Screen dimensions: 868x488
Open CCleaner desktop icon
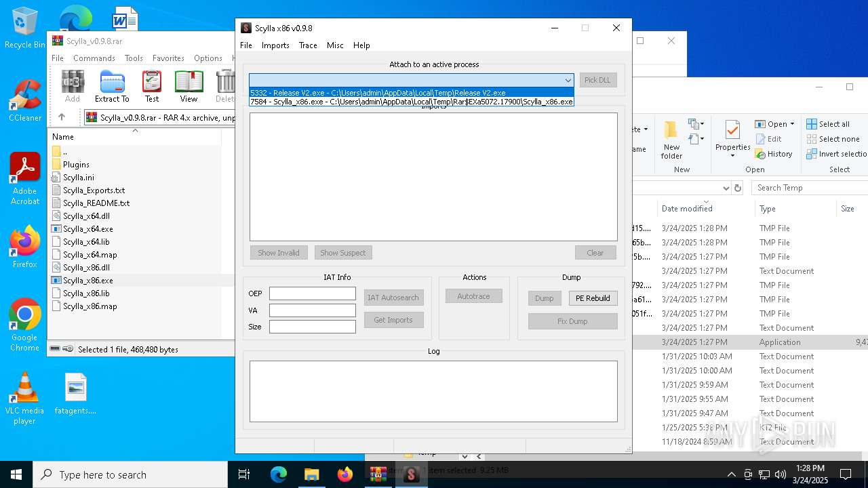[24, 101]
